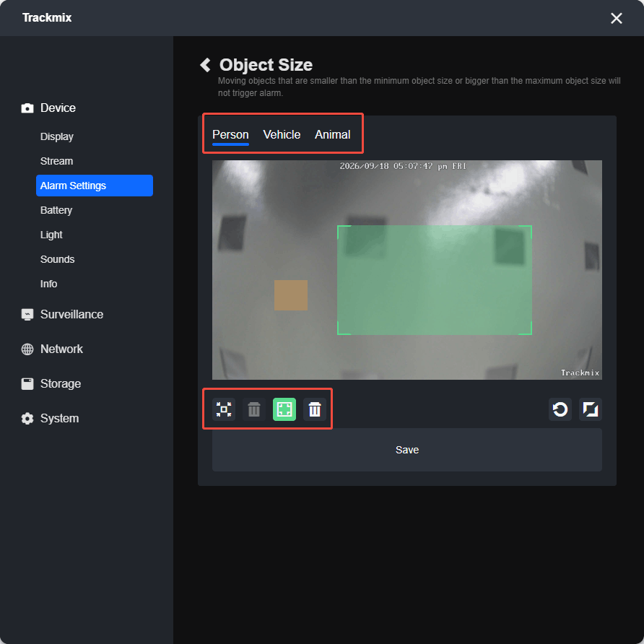The width and height of the screenshot is (644, 644).
Task: Click the greyed-out minimum size delete trash icon
Action: point(254,409)
